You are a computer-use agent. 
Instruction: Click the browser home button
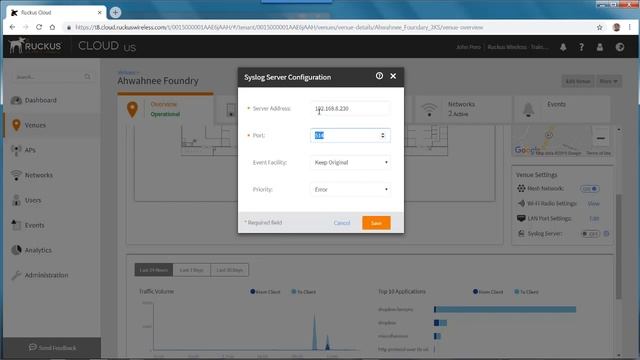pyautogui.click(x=52, y=27)
